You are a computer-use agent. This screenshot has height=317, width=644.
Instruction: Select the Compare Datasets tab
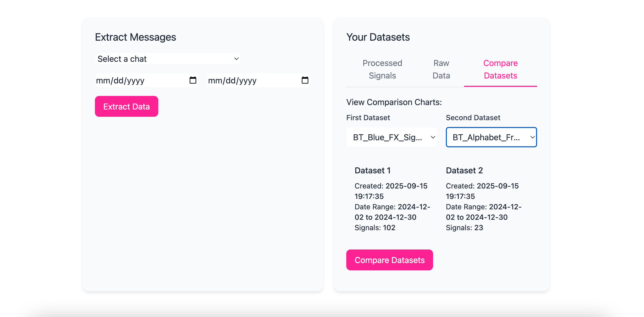pyautogui.click(x=500, y=69)
